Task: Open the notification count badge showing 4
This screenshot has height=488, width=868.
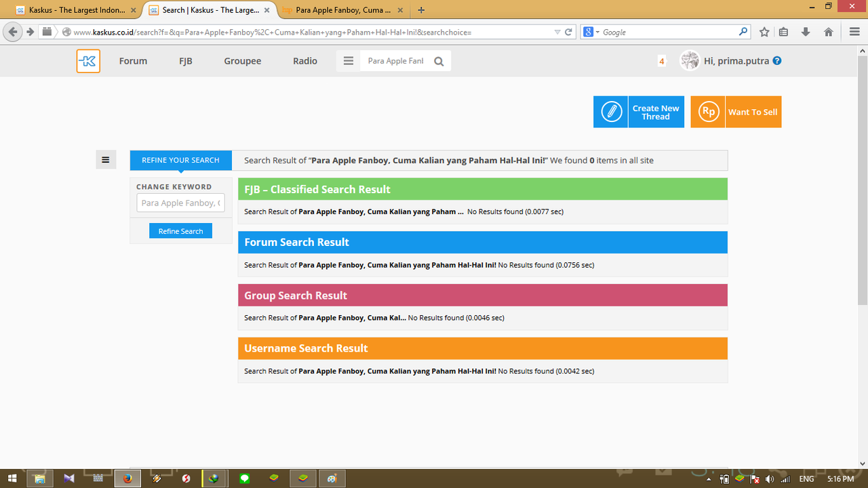Action: pos(661,61)
